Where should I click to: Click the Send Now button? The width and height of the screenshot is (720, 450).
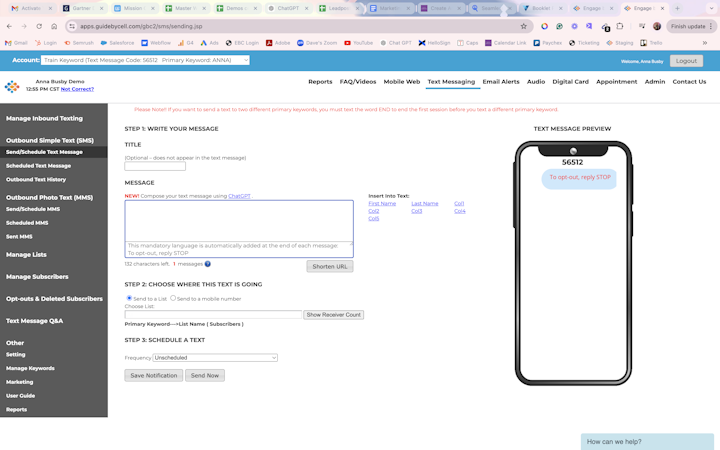click(x=205, y=376)
